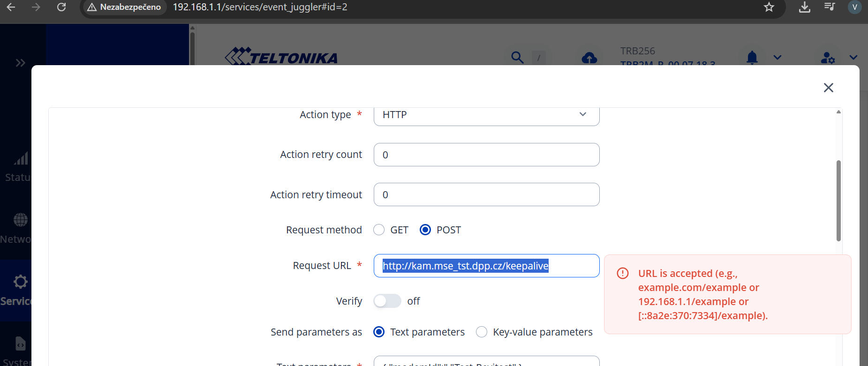The height and width of the screenshot is (366, 868).
Task: Open the Action type dropdown
Action: pyautogui.click(x=486, y=115)
